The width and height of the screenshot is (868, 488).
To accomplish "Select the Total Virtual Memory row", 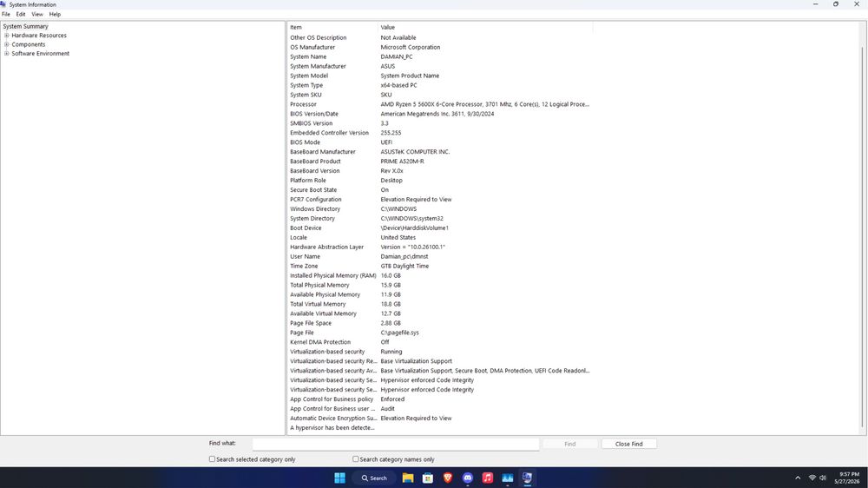I will [440, 304].
